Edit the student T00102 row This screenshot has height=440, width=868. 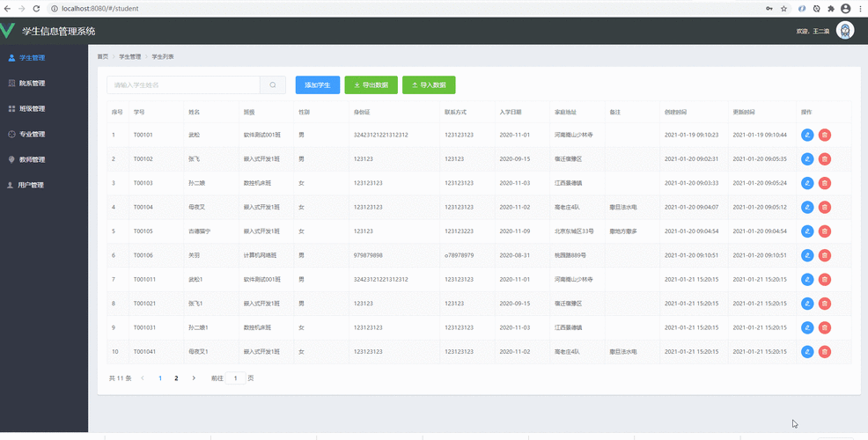[807, 159]
